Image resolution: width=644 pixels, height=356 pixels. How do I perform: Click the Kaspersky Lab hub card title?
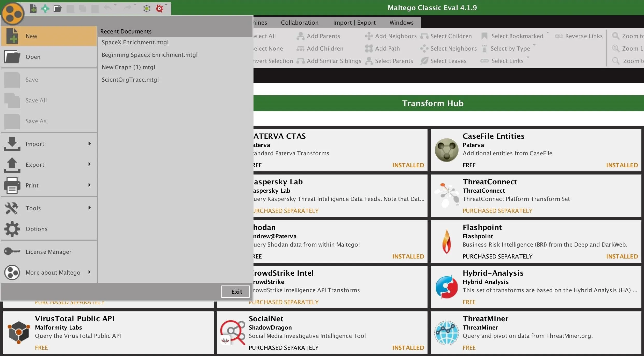tap(278, 182)
